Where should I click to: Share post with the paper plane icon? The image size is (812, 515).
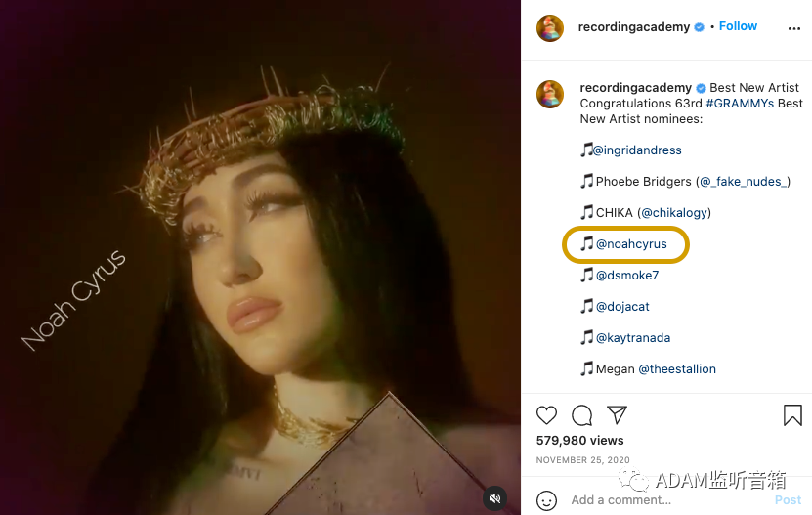click(x=617, y=414)
